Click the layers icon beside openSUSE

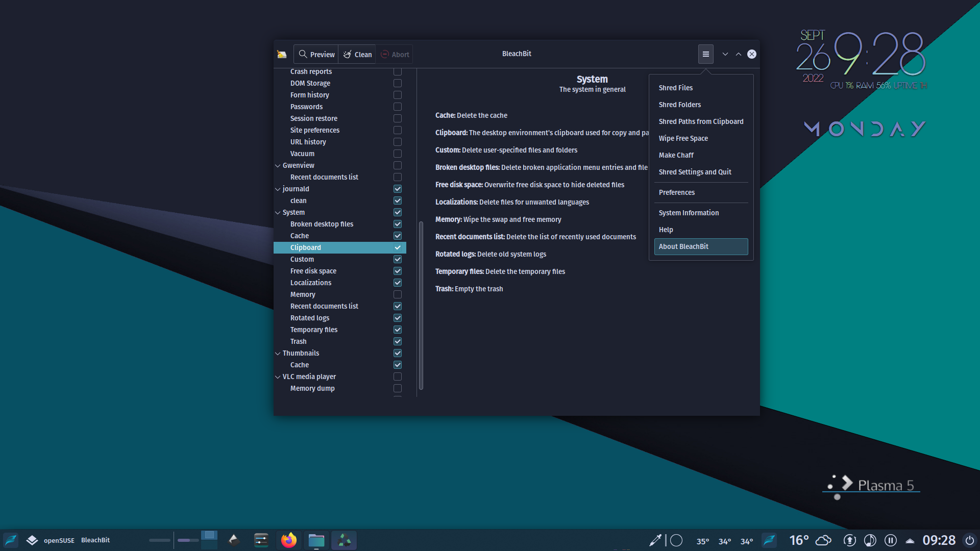click(32, 540)
